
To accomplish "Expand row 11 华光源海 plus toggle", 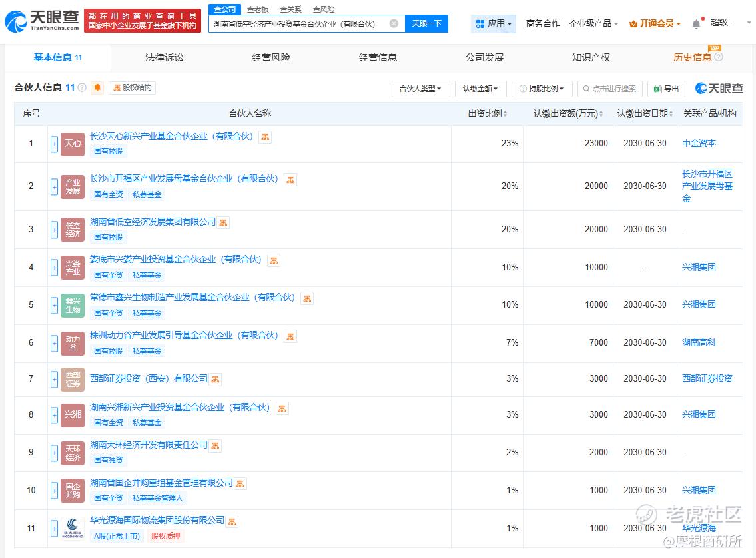I will (54, 529).
